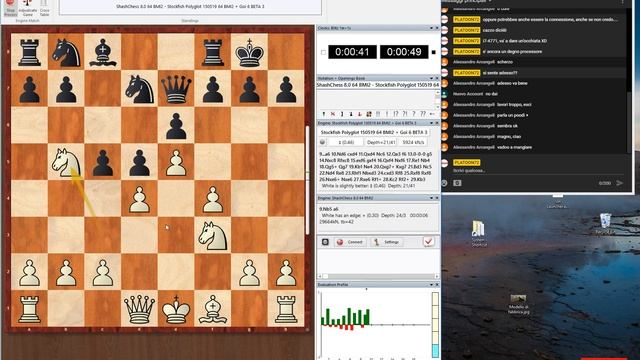This screenshot has width=640, height=360.
Task: Click the '!' good move annotation
Action: click(387, 114)
